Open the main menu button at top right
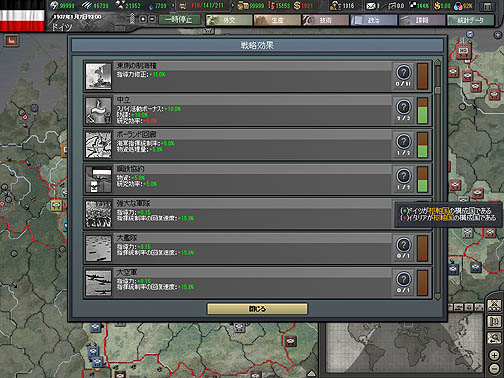This screenshot has height=378, width=504. pos(487,6)
